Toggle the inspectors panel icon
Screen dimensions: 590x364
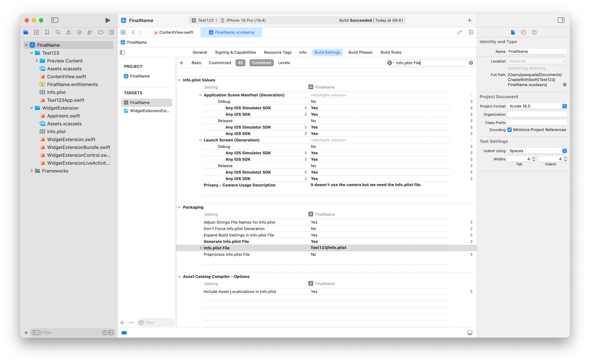click(x=561, y=20)
